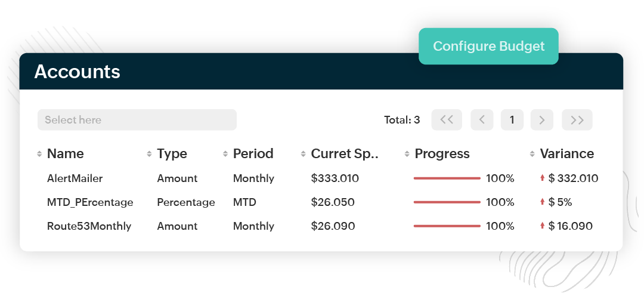Go to first page with double-left arrows

(447, 120)
